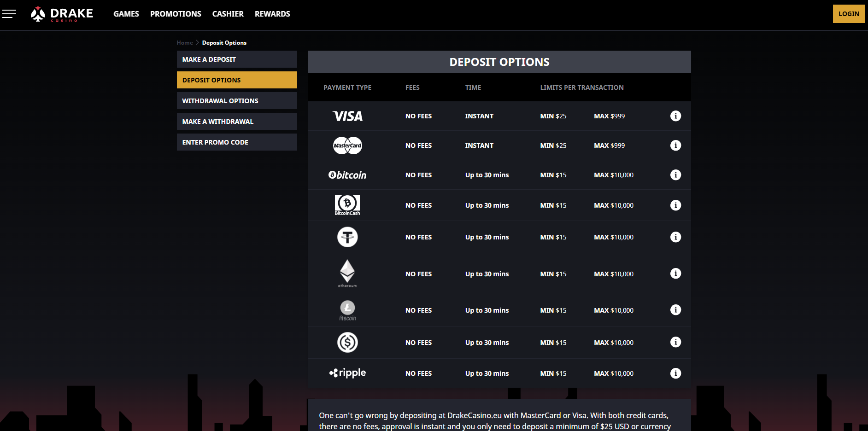Screen dimensions: 868x431
Task: Select Enter Promo Code in sidebar
Action: [x=237, y=142]
